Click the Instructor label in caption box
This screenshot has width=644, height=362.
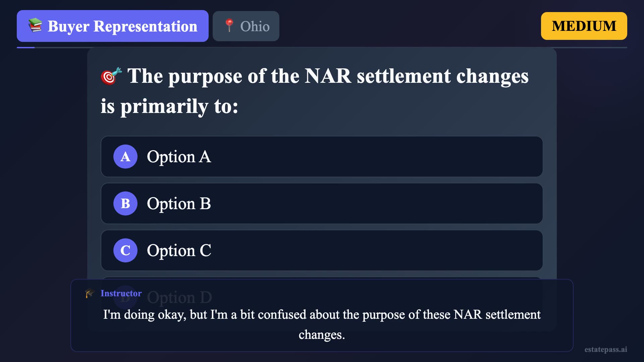pyautogui.click(x=121, y=293)
